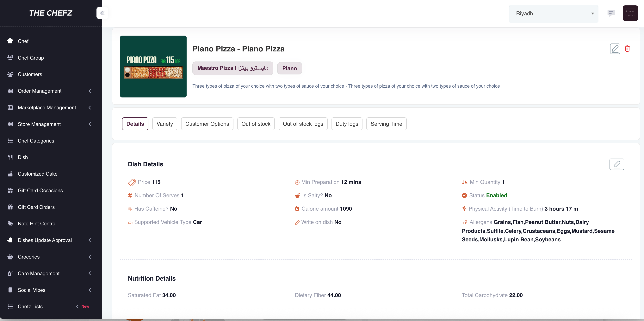
Task: Click the Piano Pizza dish thumbnail
Action: click(153, 66)
